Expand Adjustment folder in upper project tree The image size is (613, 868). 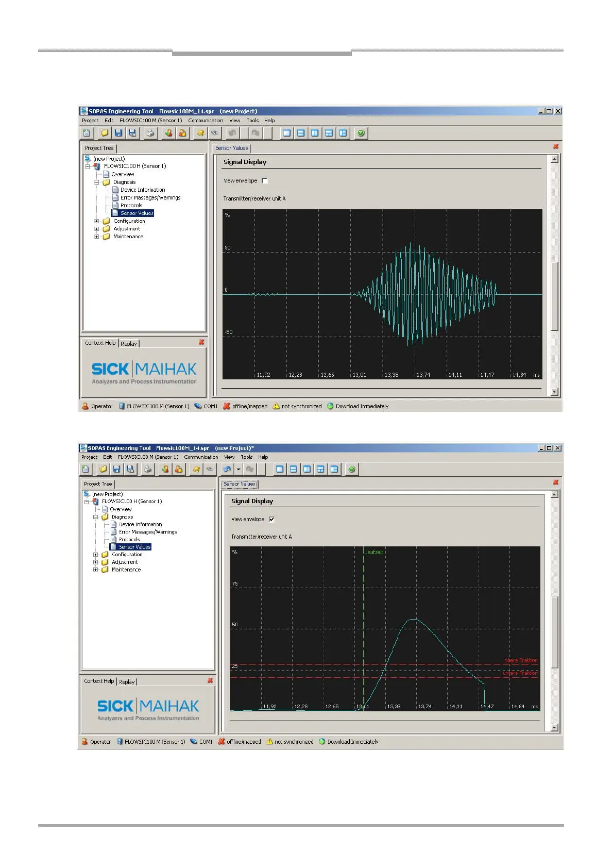(x=96, y=229)
